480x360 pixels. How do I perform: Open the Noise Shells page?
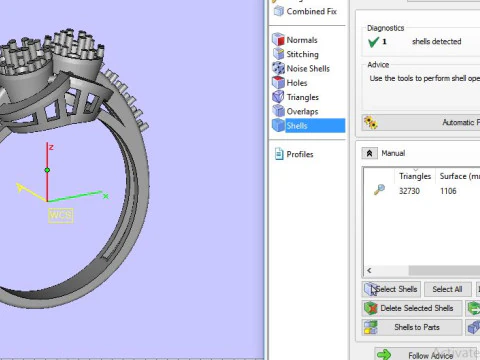click(x=308, y=68)
